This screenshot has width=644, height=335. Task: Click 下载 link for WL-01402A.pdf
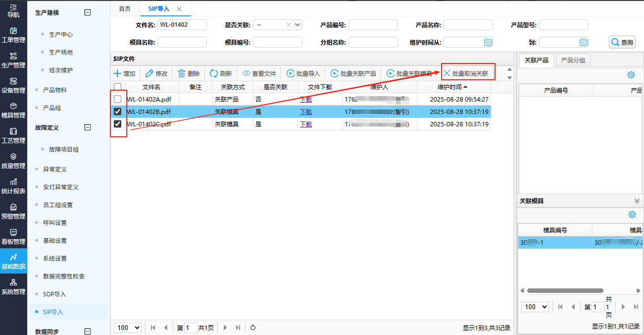306,99
